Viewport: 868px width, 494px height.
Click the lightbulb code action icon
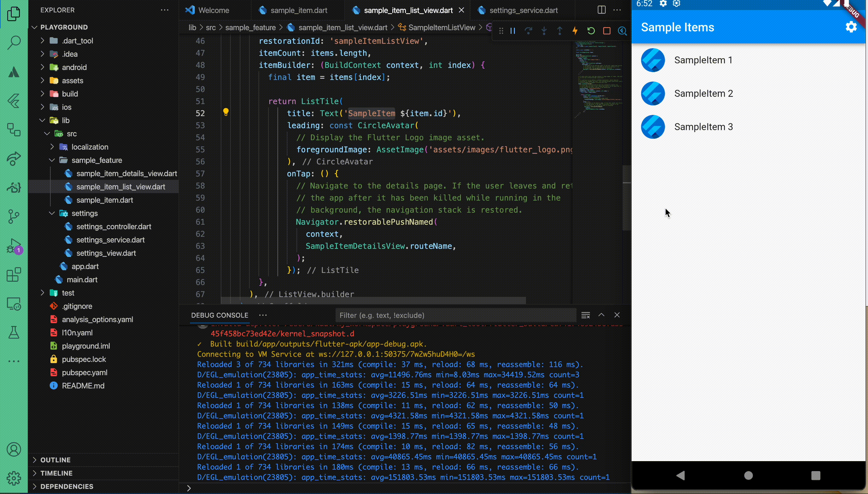226,112
